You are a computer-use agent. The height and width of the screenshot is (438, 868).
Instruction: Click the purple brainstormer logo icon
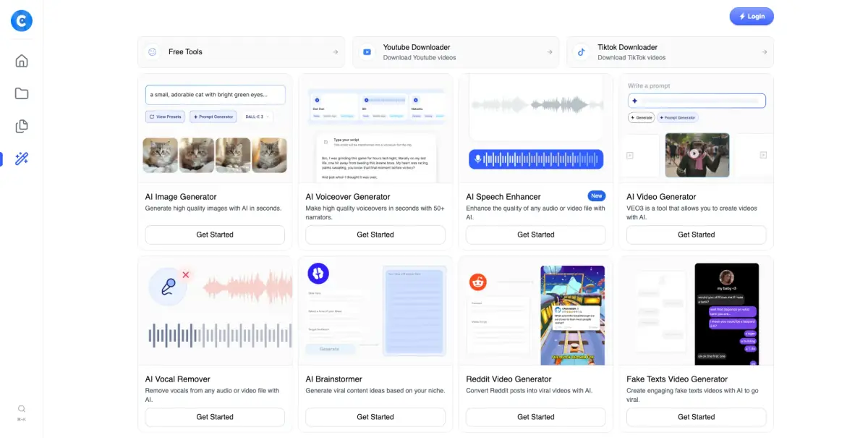pyautogui.click(x=318, y=273)
